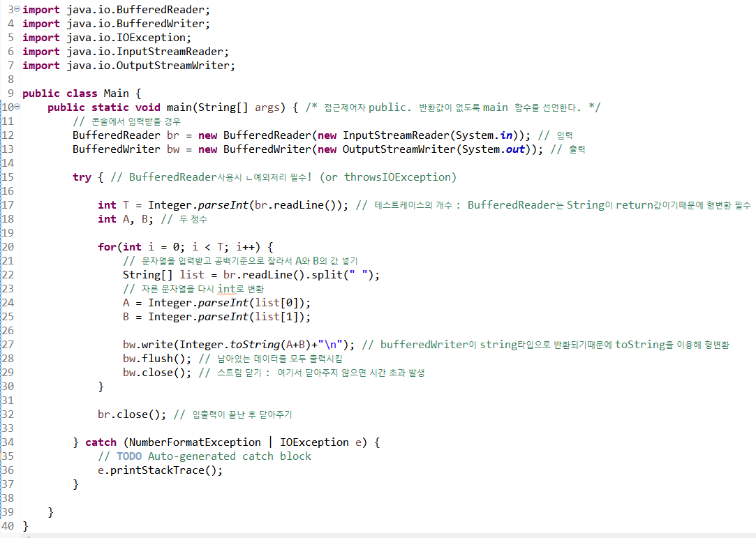Click variable 'T' in 'int T =' on line 17
Viewport: 756px width, 538px height.
pos(126,205)
